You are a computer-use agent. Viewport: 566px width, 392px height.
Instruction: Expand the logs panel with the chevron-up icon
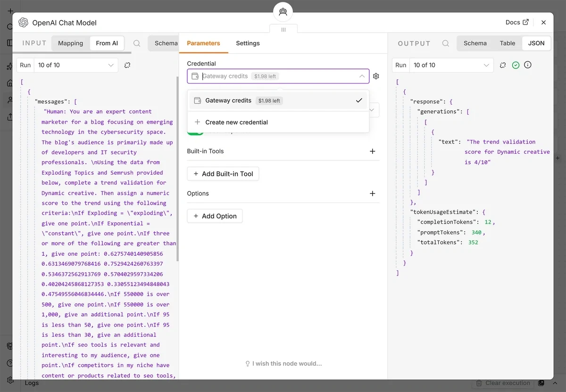click(x=556, y=383)
